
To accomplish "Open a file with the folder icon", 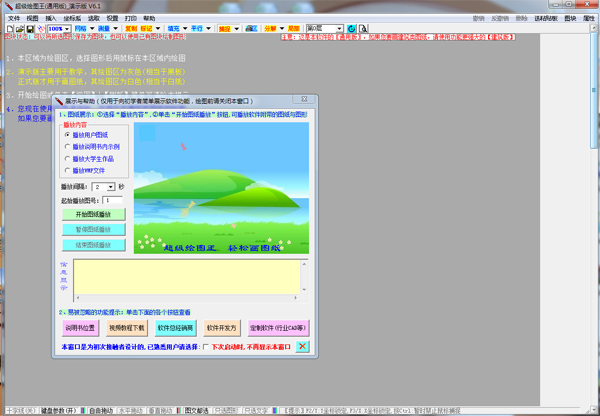I will [x=20, y=29].
